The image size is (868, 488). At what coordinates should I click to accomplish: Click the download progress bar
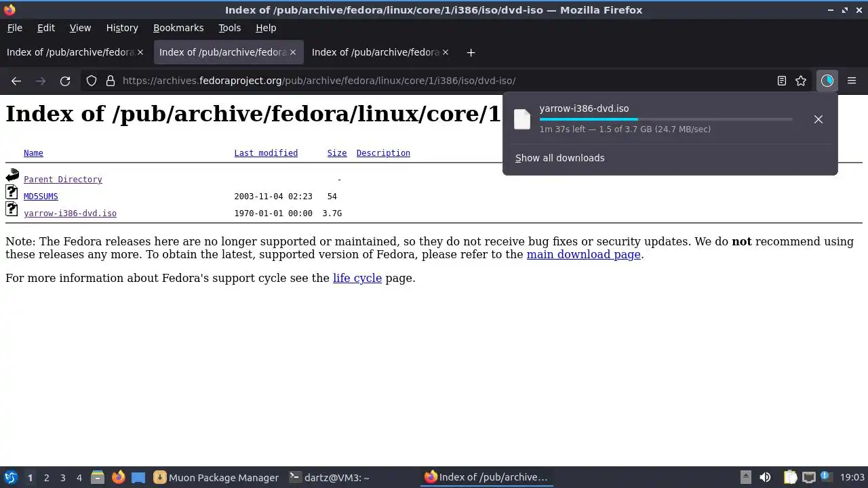(666, 119)
